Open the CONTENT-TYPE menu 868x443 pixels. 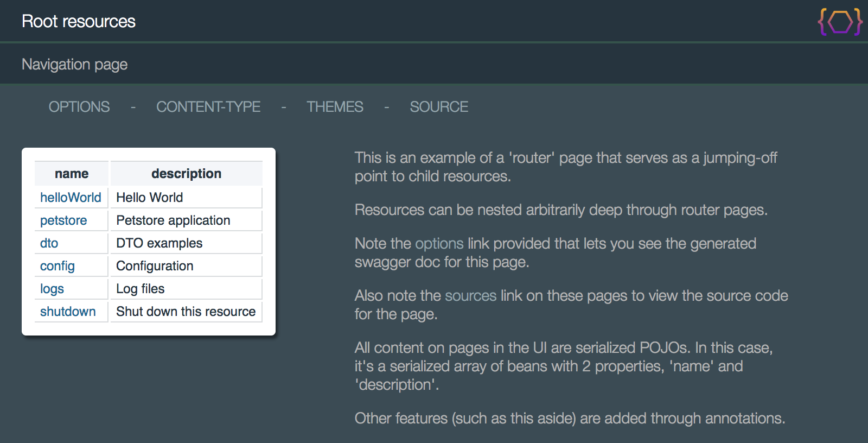coord(208,107)
